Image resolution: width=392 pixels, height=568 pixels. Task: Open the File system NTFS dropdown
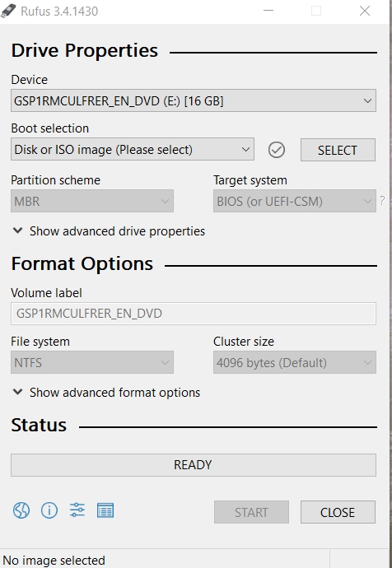92,362
